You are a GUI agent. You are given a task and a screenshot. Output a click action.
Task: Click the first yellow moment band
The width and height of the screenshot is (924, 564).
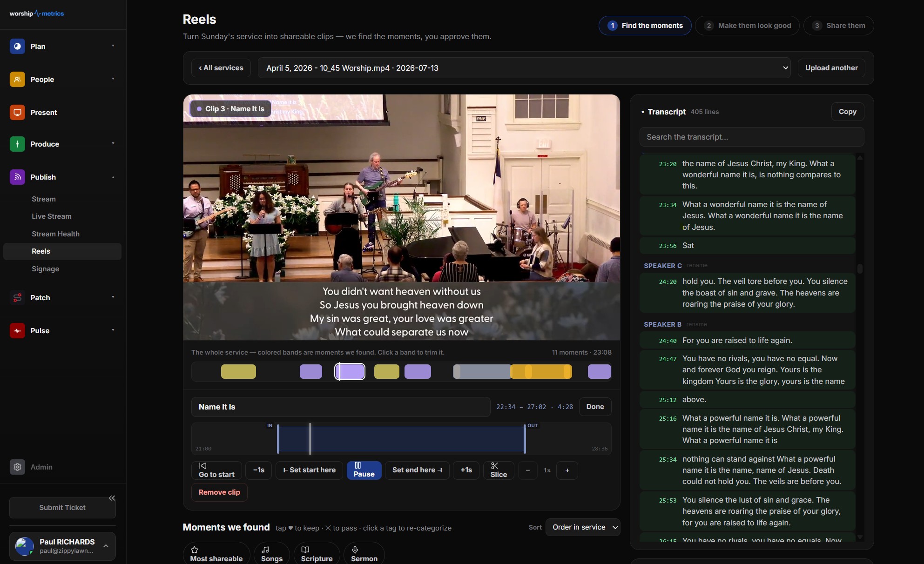238,371
